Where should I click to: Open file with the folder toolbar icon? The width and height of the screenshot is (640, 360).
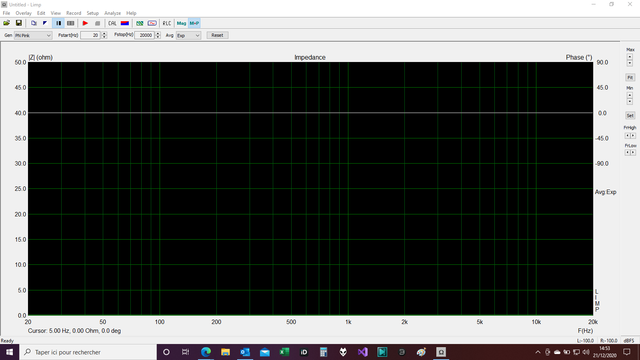pos(7,23)
